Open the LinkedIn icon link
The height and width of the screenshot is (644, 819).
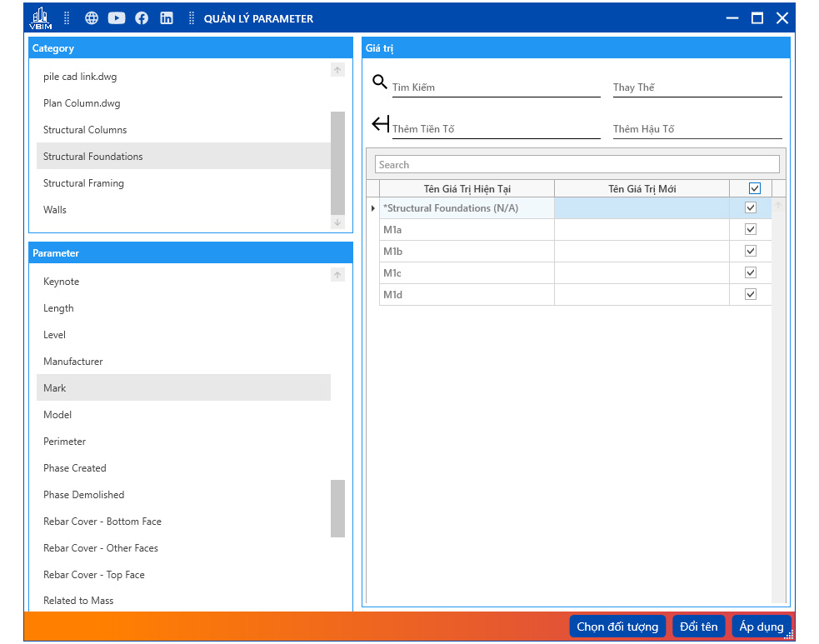(x=167, y=18)
